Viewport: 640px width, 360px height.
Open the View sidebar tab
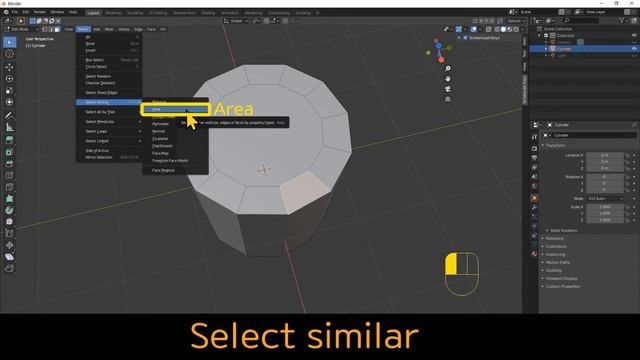524,66
